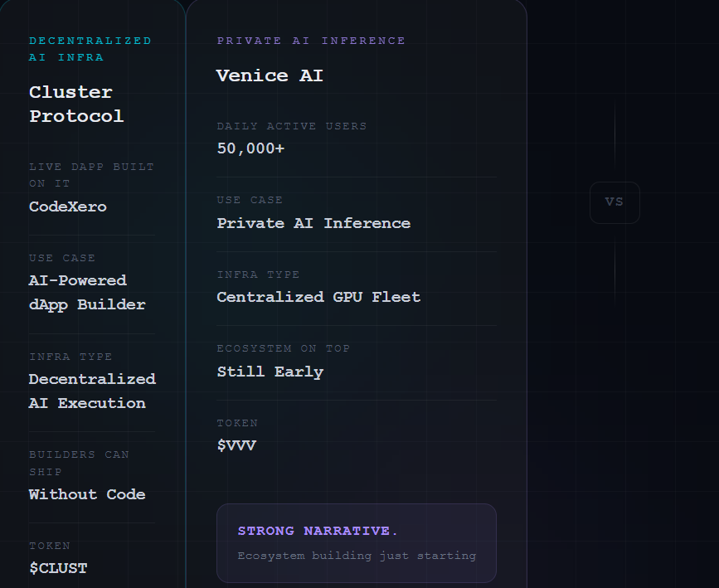Click the 'PRIVATE AI INFERENCE' category label
Viewport: 719px width, 588px height.
pos(311,41)
